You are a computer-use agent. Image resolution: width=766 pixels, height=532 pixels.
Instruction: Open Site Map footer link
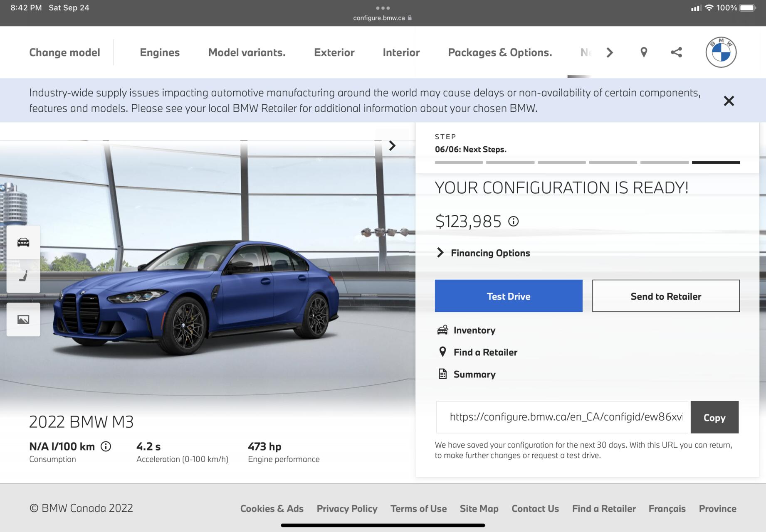click(x=479, y=508)
